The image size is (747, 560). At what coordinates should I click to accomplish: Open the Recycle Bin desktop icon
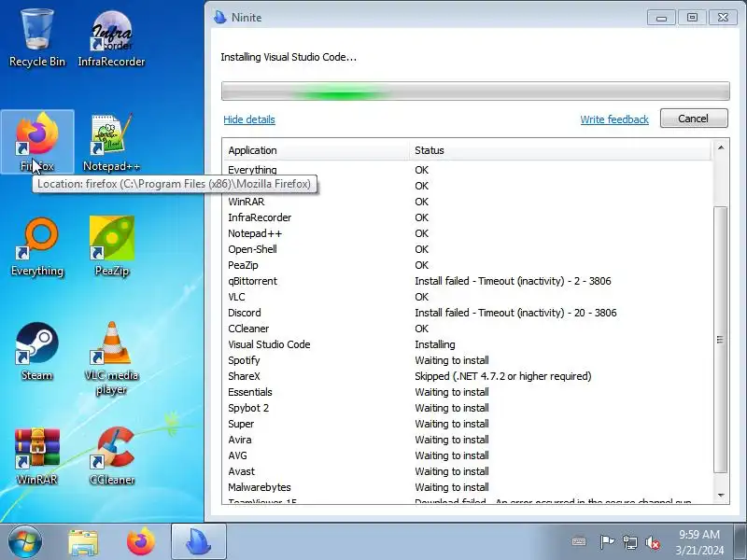[37, 39]
